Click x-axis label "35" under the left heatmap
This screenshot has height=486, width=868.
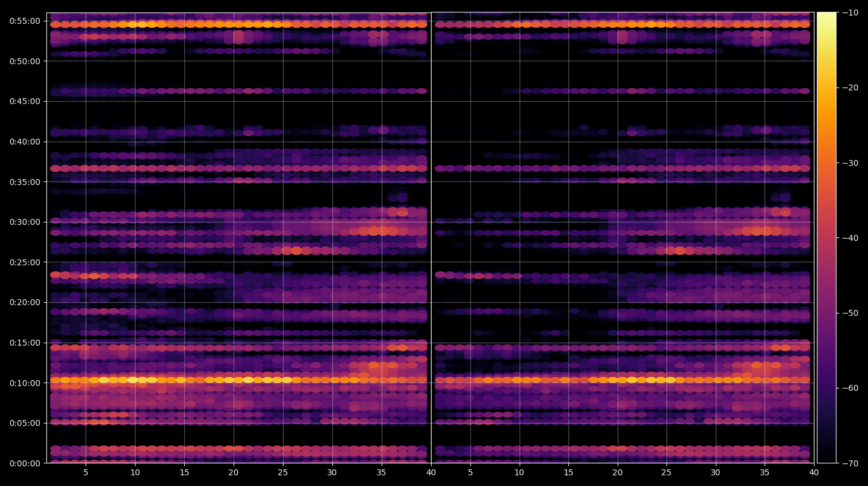pyautogui.click(x=382, y=473)
